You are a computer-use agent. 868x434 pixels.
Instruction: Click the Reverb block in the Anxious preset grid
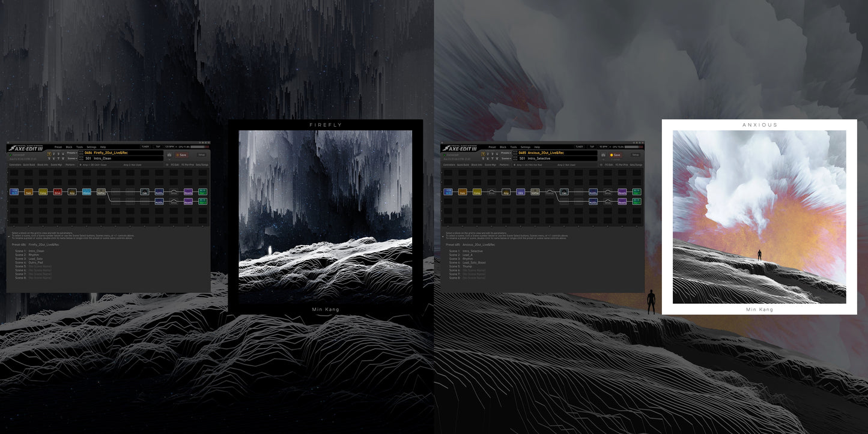coord(622,193)
